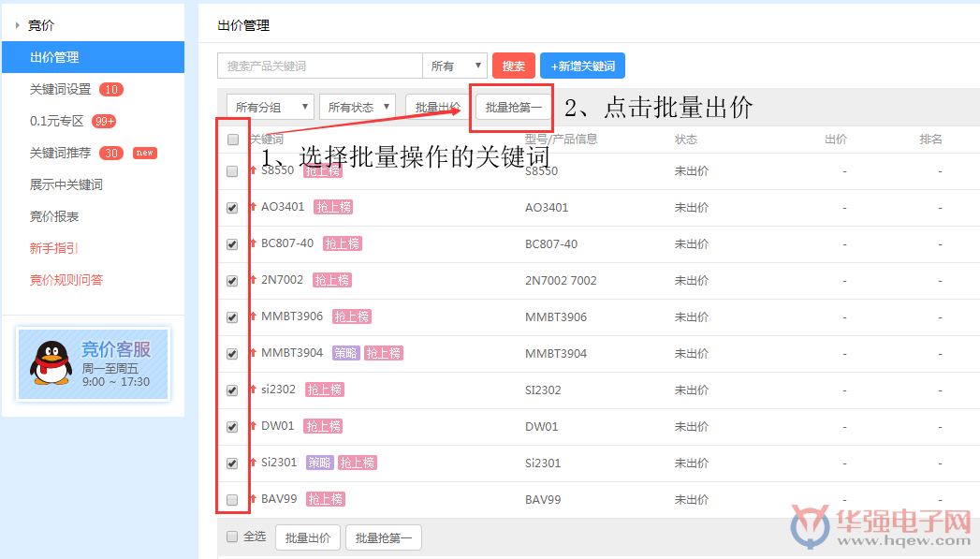The height and width of the screenshot is (559, 980).
Task: Click the 抢上榜 tag beside BAV99
Action: pos(324,499)
